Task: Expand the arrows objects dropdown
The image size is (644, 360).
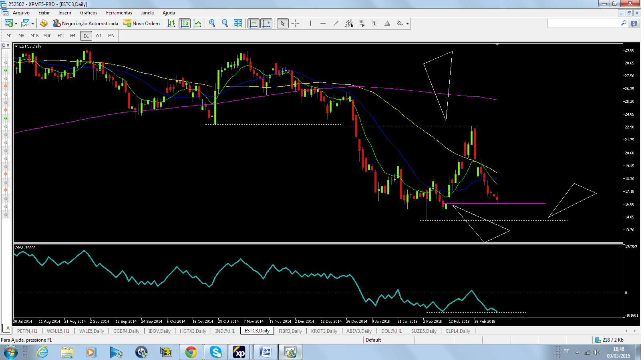Action: pos(408,24)
